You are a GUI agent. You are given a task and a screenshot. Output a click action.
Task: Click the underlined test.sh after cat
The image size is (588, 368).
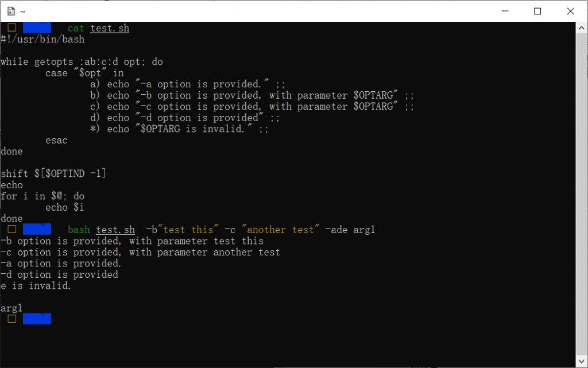pos(110,29)
